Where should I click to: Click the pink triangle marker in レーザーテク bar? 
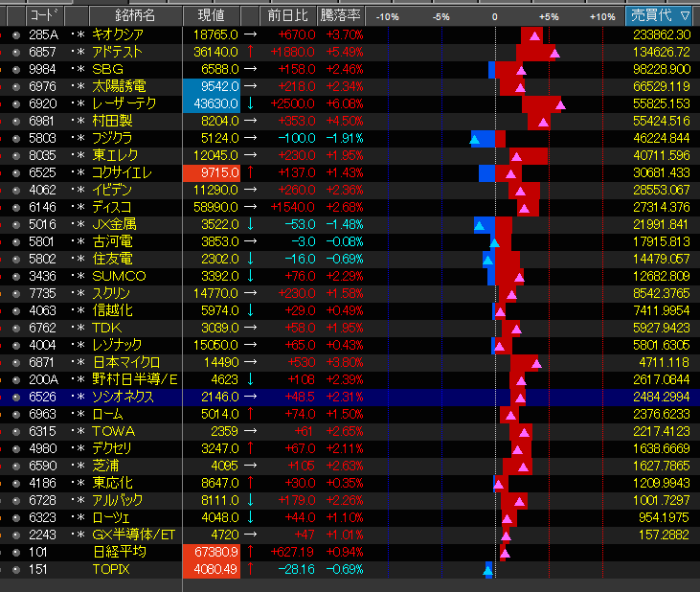(x=560, y=105)
